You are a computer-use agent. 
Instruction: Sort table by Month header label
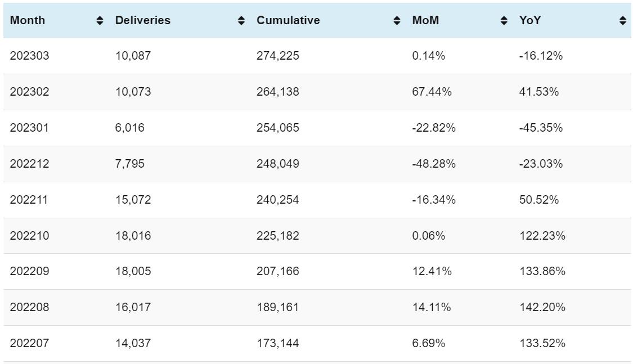pos(28,21)
